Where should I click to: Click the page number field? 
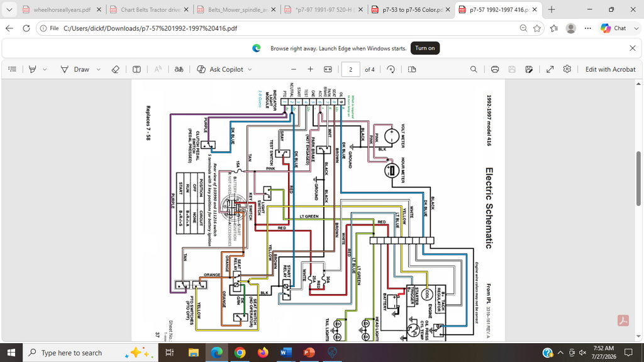351,69
